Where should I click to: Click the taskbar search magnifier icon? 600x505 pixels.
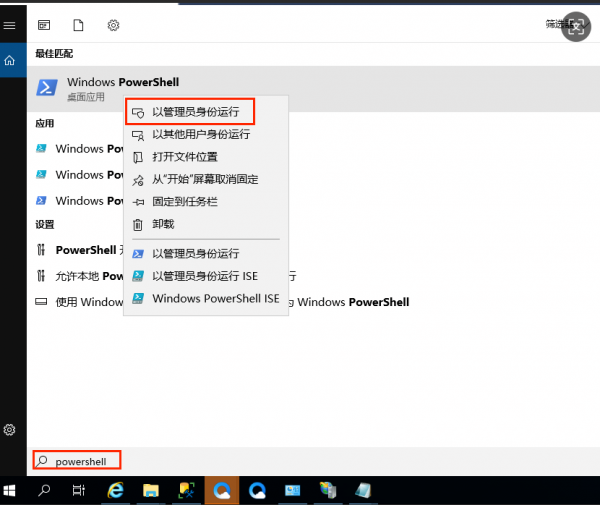pos(45,491)
